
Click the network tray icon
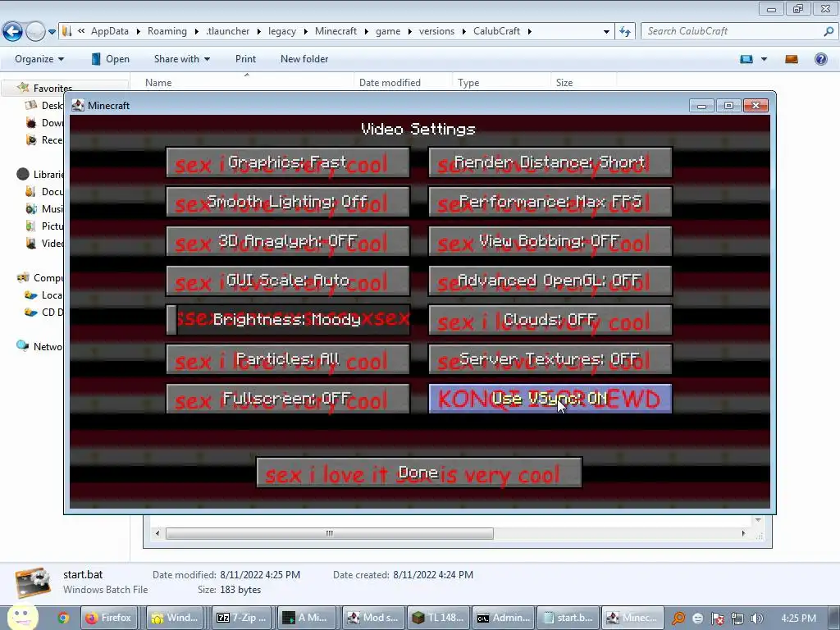[x=737, y=619]
